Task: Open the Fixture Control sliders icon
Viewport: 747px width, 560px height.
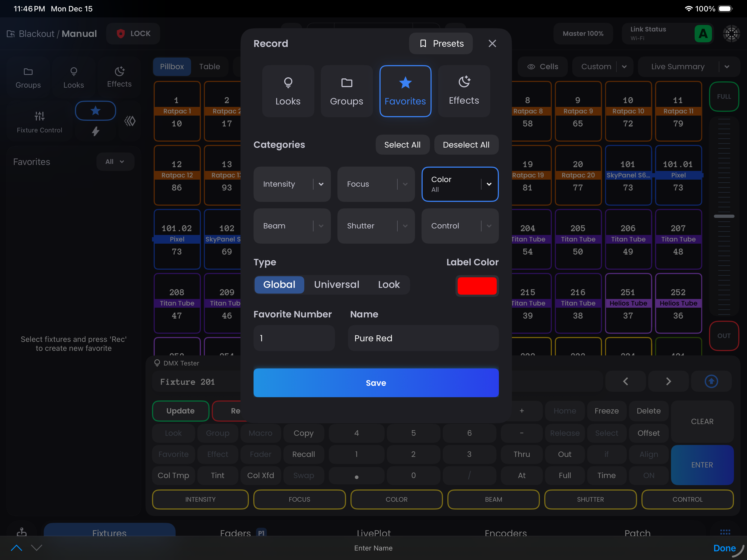Action: [40, 117]
